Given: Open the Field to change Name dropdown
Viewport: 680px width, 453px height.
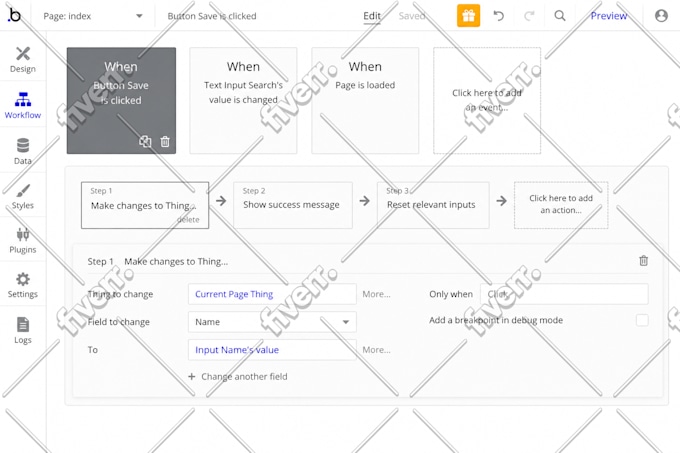Looking at the screenshot, I should coord(272,322).
